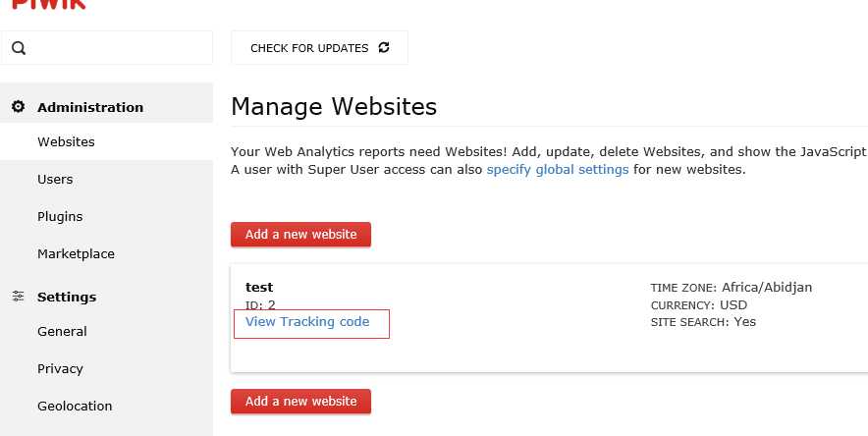Open the Plugins page
This screenshot has width=868, height=436.
[x=60, y=217]
